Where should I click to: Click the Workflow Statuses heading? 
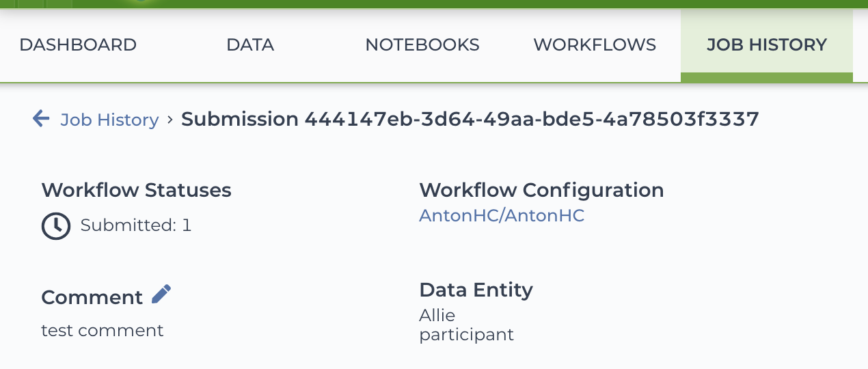[137, 190]
